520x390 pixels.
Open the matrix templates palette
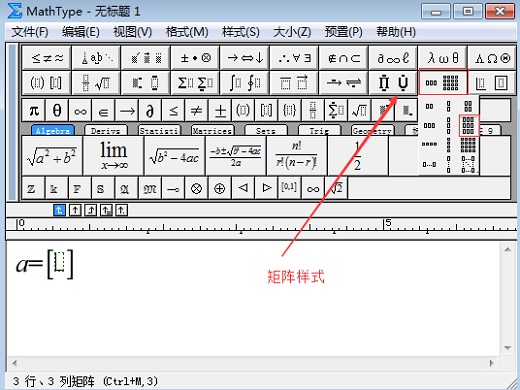(x=443, y=82)
